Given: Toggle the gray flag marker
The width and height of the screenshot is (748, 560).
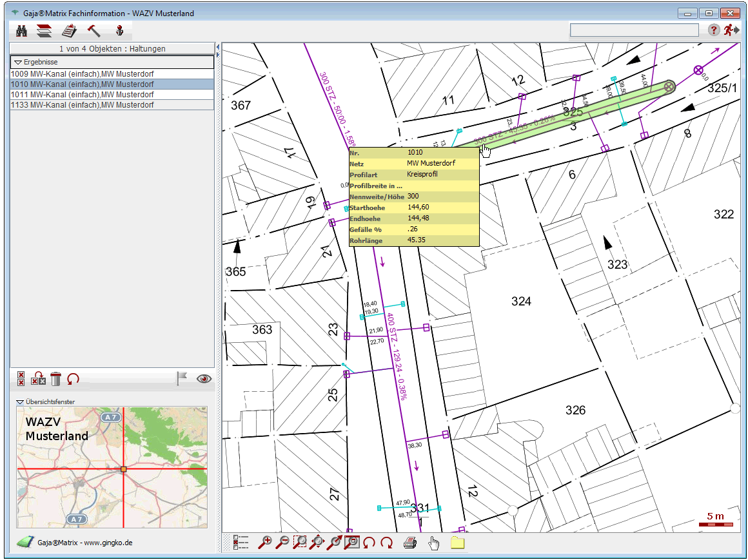Looking at the screenshot, I should click(x=181, y=379).
